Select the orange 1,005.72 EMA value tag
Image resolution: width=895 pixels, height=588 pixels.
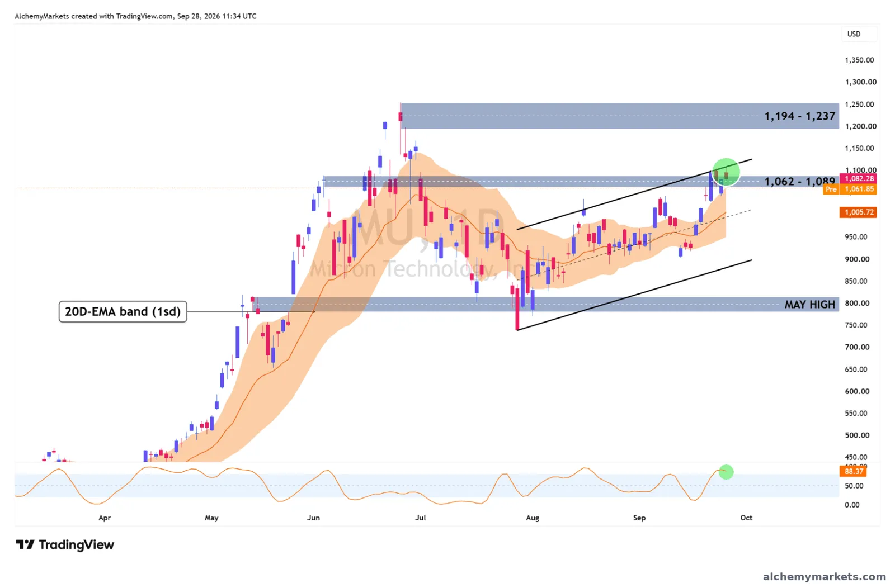[x=859, y=212]
